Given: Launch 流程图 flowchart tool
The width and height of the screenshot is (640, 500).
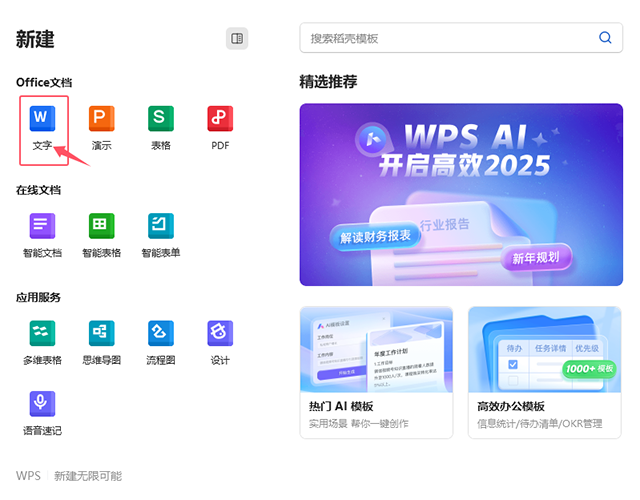Looking at the screenshot, I should coord(161,333).
